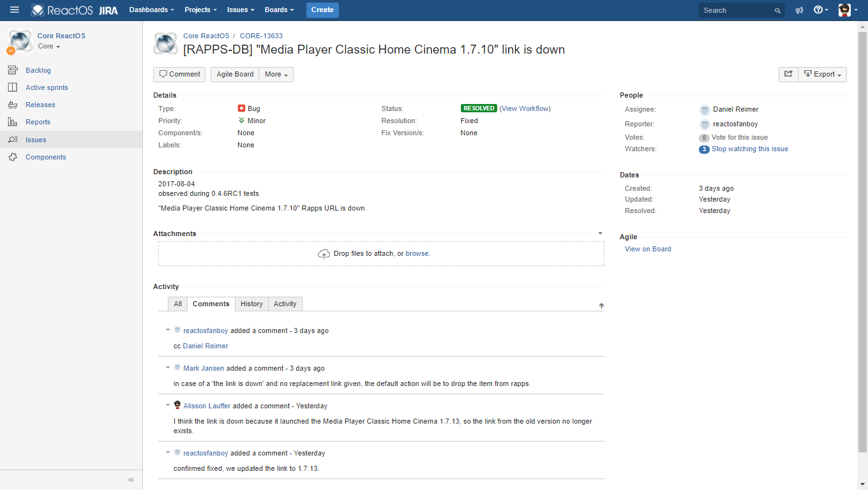Open Mark Jansen's profile link
The width and height of the screenshot is (868, 490).
coord(204,369)
